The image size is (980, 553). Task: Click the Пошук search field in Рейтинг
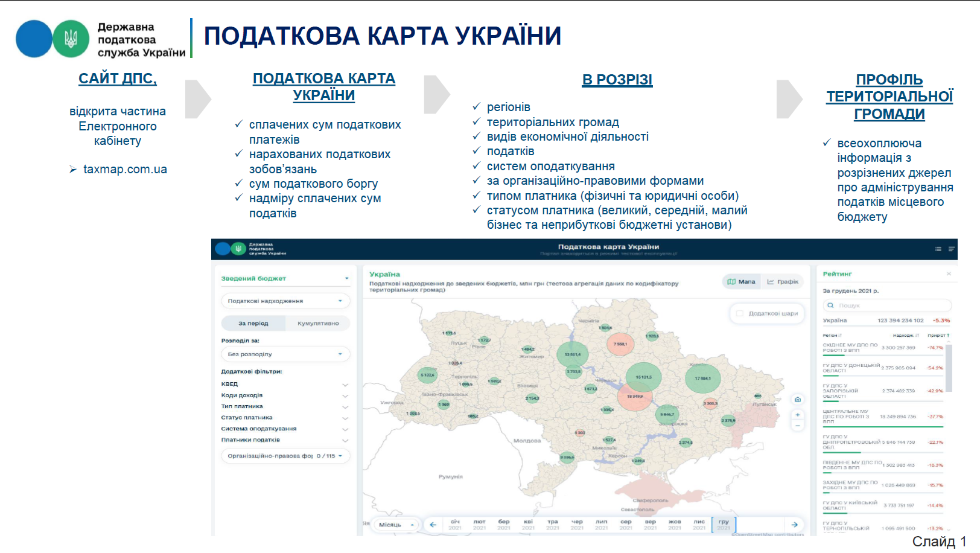(887, 305)
